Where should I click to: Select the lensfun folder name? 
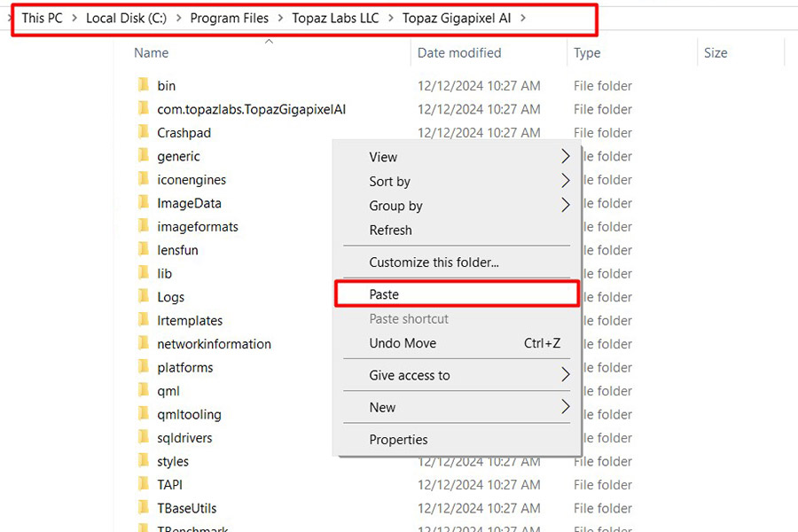tap(177, 250)
